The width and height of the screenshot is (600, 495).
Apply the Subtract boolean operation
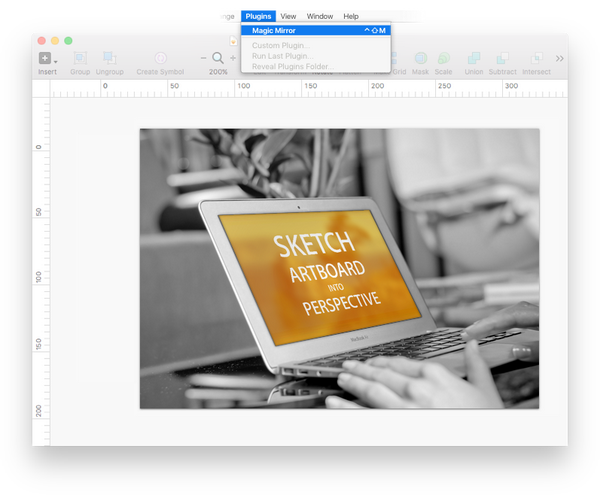tap(502, 58)
